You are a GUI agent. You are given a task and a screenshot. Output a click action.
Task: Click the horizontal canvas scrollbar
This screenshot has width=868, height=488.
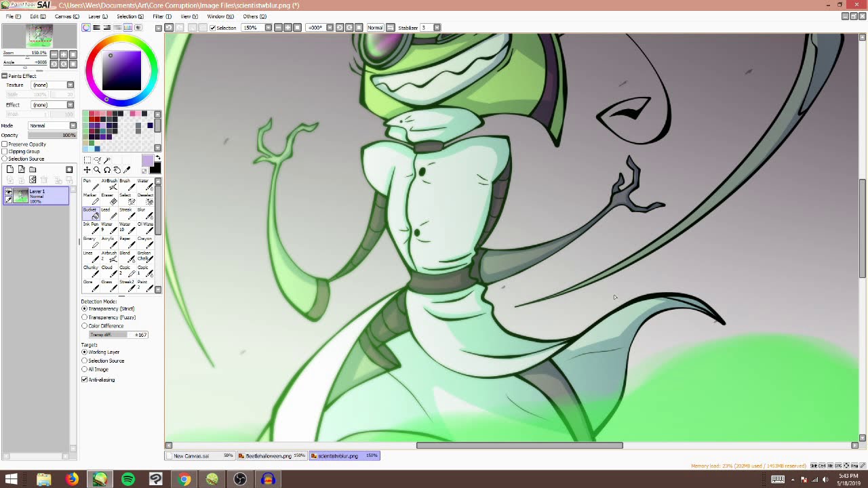point(519,445)
